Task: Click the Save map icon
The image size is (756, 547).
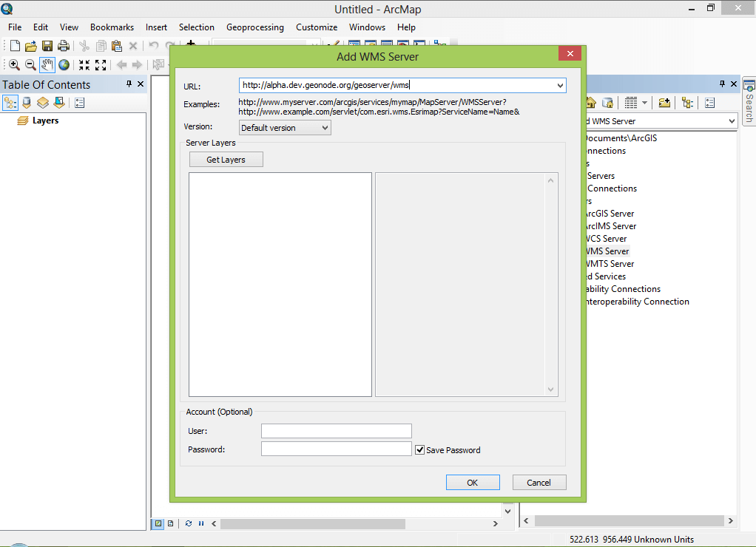Action: [47, 46]
